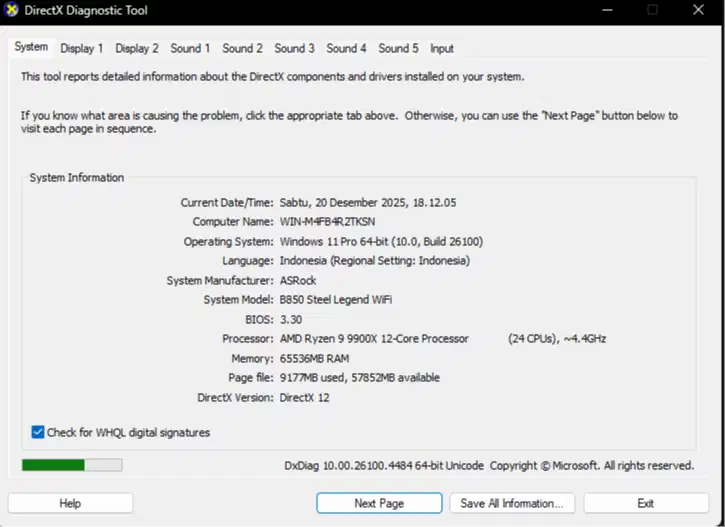Click the DirectX Diagnostic Tool title icon

click(x=11, y=10)
